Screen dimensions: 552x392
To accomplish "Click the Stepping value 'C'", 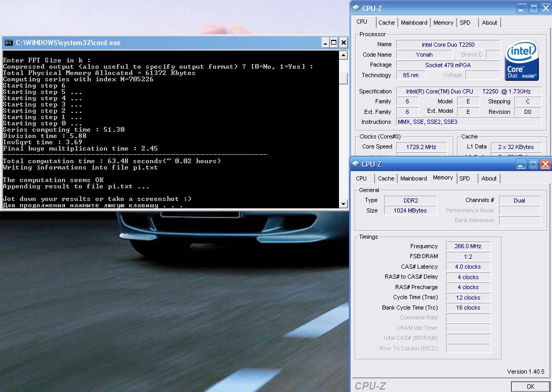I will click(528, 101).
